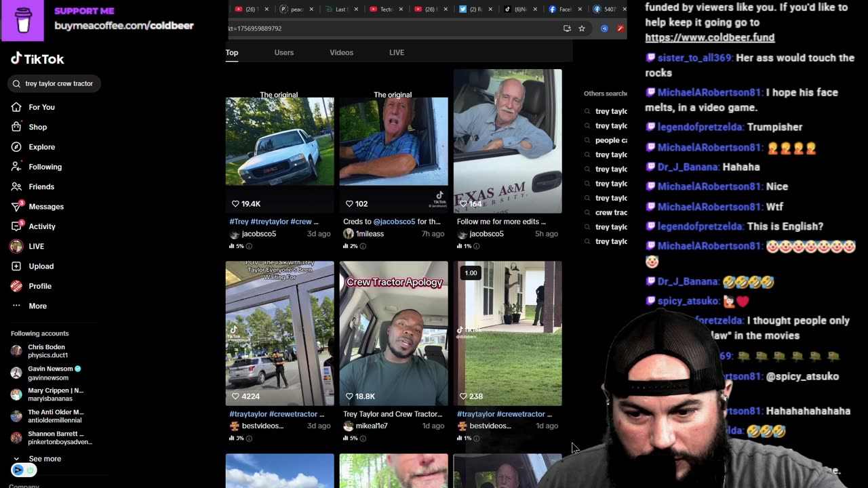The image size is (868, 488).
Task: Open the Shannon Barrett following account
Action: 52,438
